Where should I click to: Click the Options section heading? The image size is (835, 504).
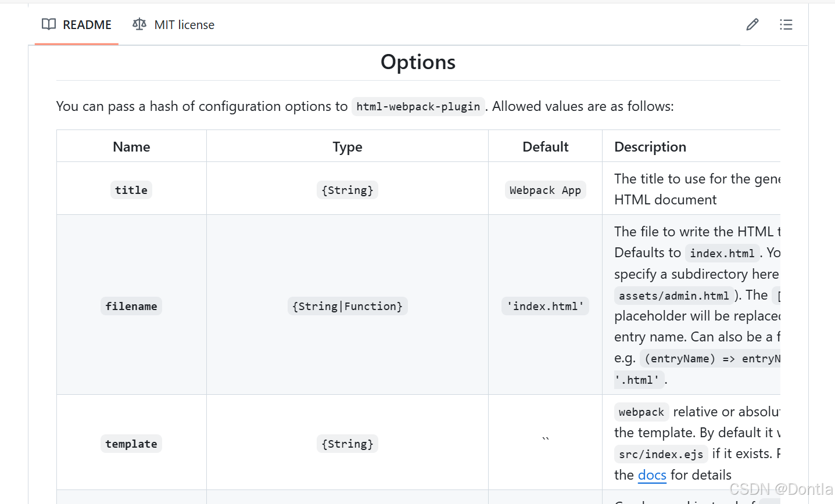point(418,62)
